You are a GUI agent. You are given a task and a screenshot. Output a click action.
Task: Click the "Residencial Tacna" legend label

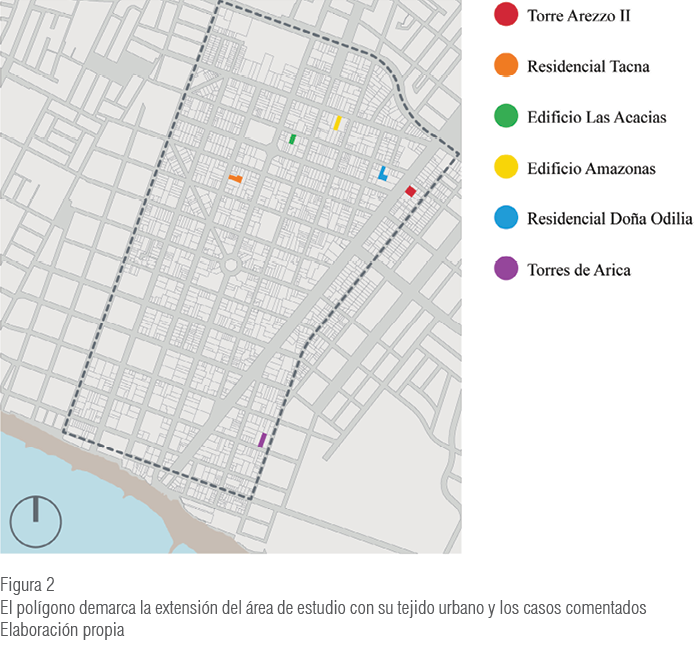pos(588,66)
